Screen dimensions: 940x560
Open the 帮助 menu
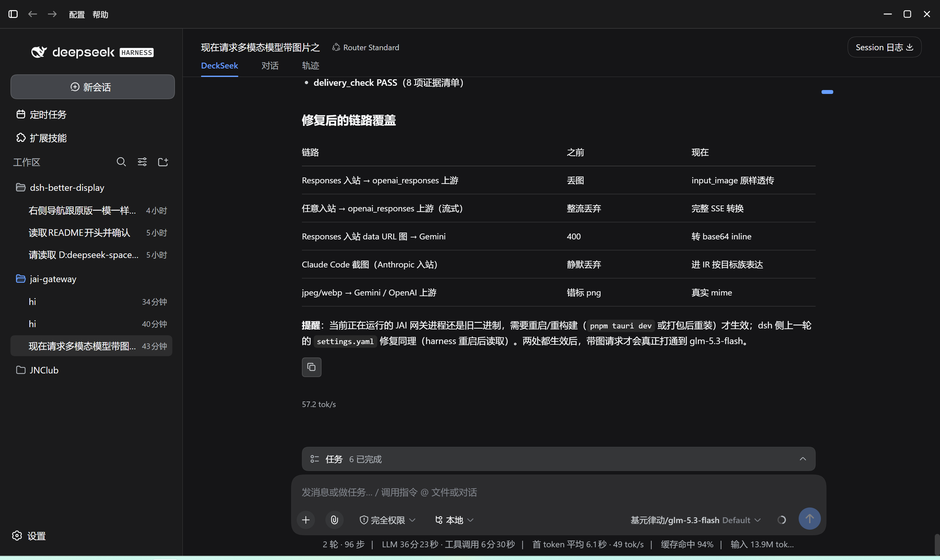101,14
